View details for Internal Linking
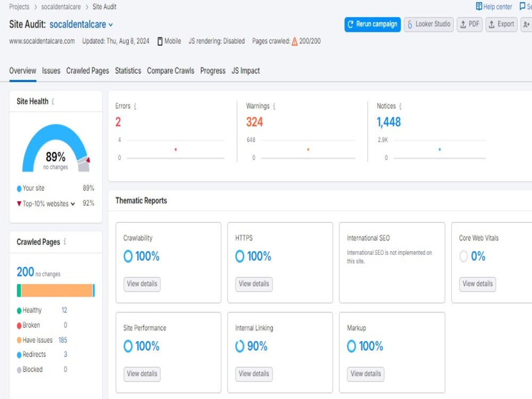The height and width of the screenshot is (399, 532). point(254,374)
